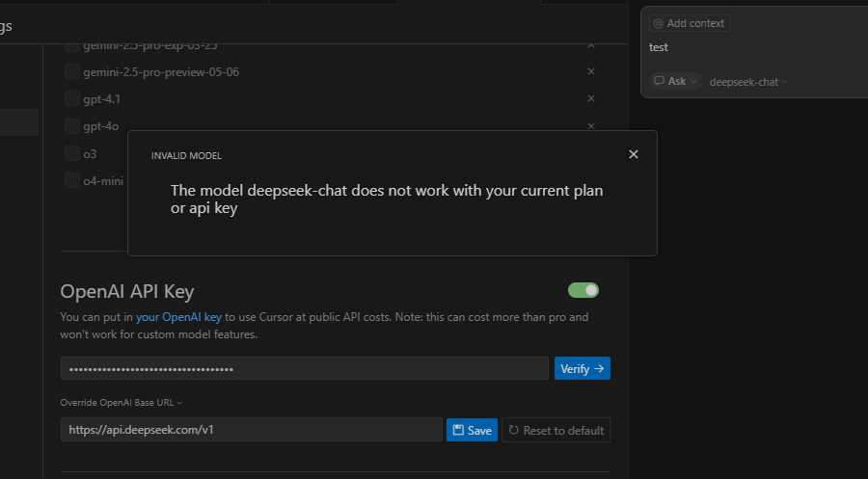Click the gpt-4o model label

[x=100, y=126]
